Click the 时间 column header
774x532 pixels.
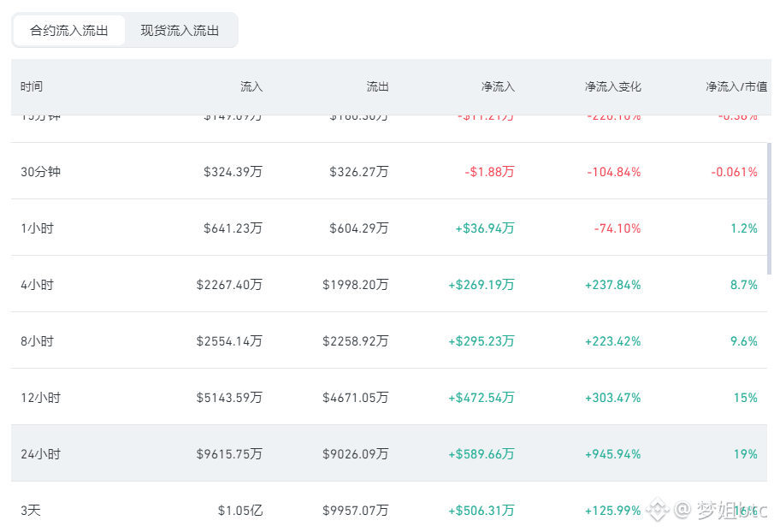(32, 87)
